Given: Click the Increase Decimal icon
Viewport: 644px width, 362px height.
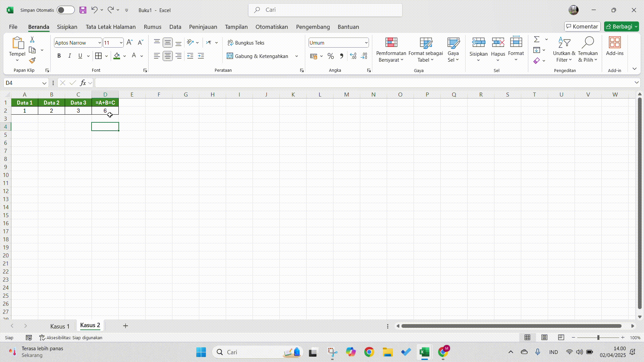Looking at the screenshot, I should [353, 56].
